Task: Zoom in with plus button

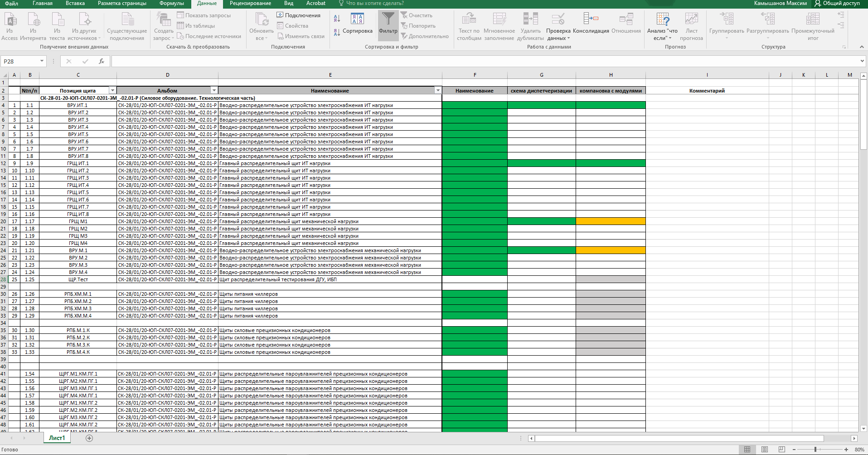Action: pos(846,450)
